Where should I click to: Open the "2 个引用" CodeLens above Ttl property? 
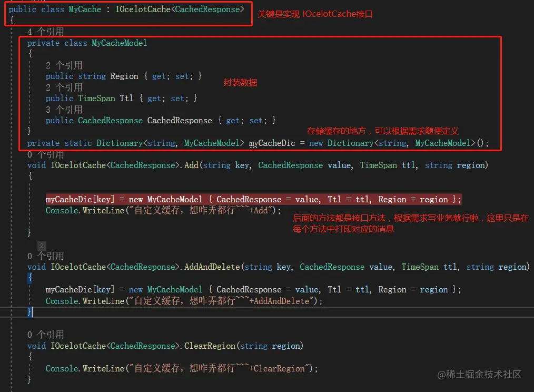(x=64, y=87)
